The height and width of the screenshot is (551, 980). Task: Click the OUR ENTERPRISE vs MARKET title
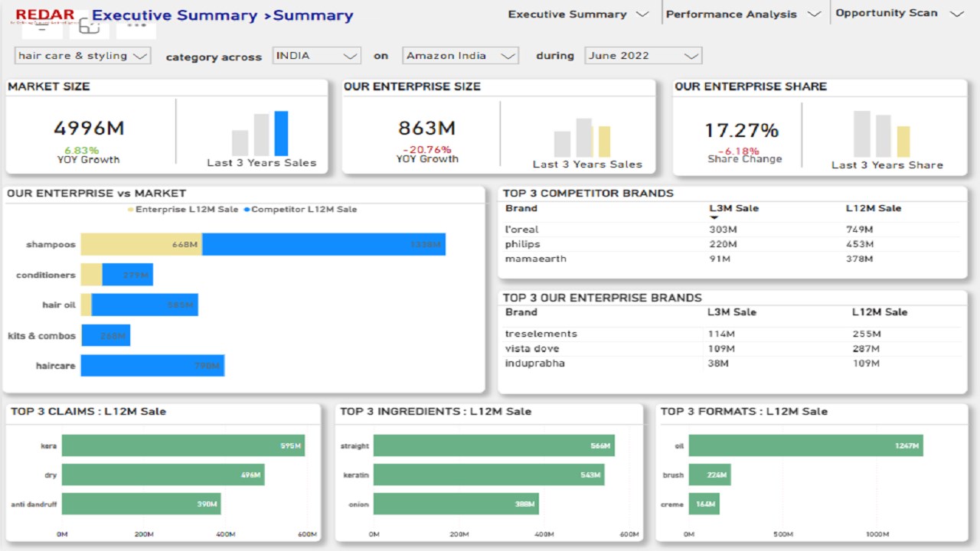(x=96, y=194)
